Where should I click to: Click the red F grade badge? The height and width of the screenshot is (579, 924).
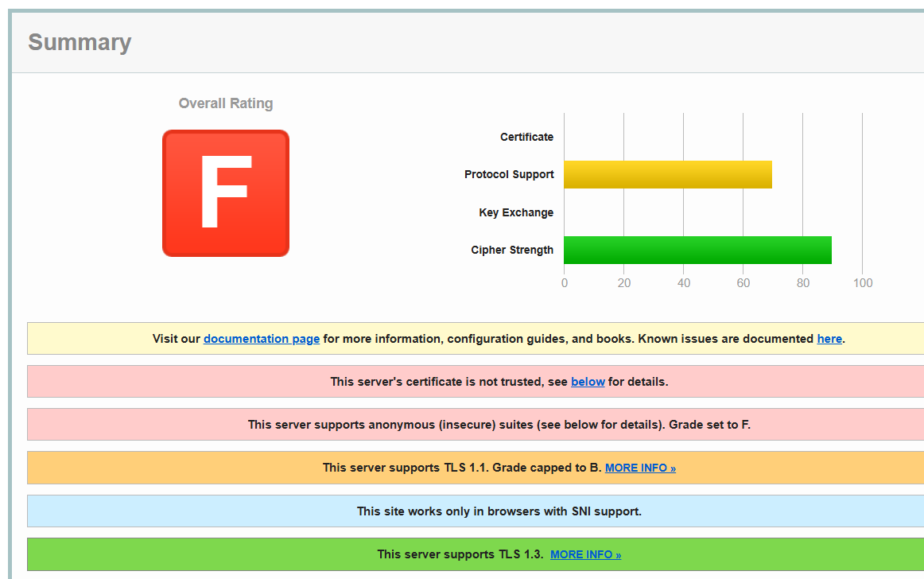pyautogui.click(x=226, y=193)
